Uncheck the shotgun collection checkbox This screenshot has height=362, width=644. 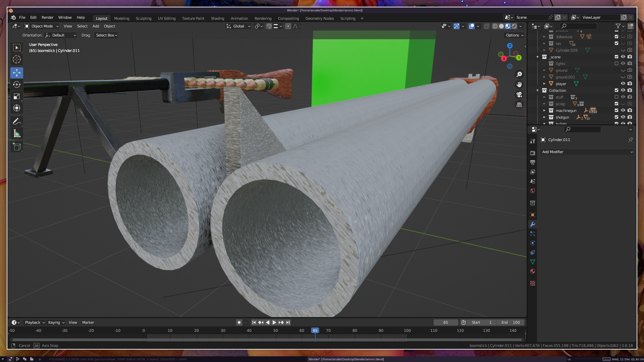[616, 117]
